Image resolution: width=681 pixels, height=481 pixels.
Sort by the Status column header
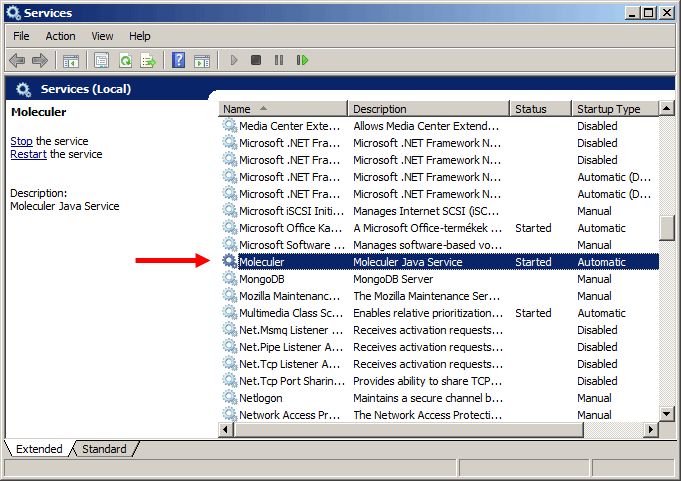(541, 109)
